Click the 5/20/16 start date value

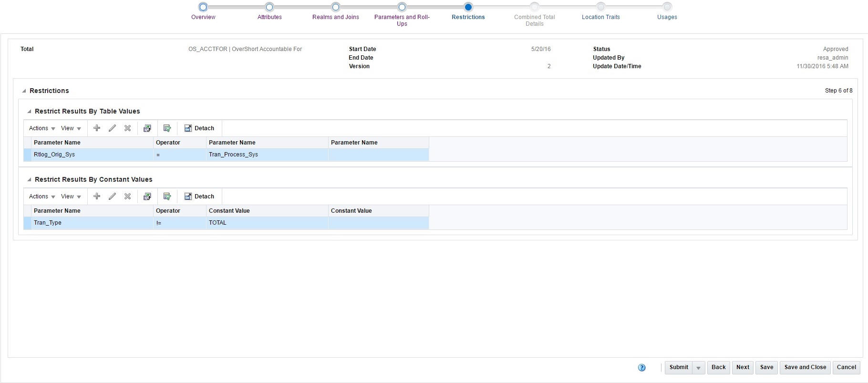[541, 49]
